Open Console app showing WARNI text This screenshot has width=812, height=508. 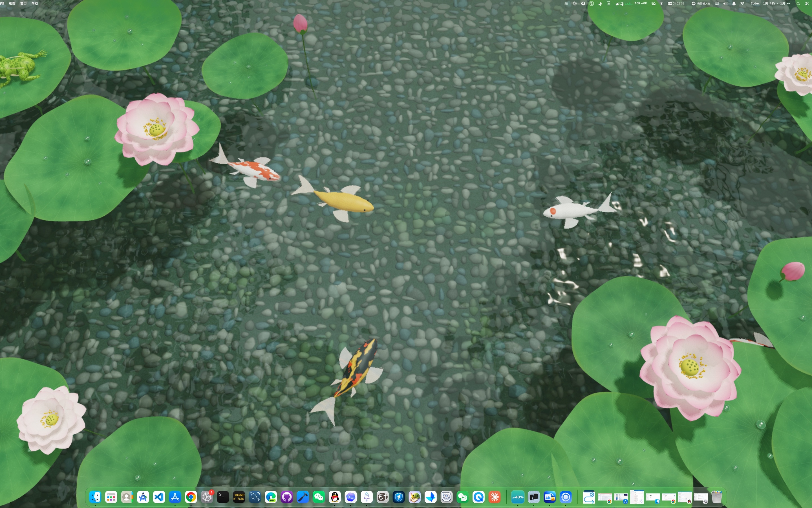[239, 497]
